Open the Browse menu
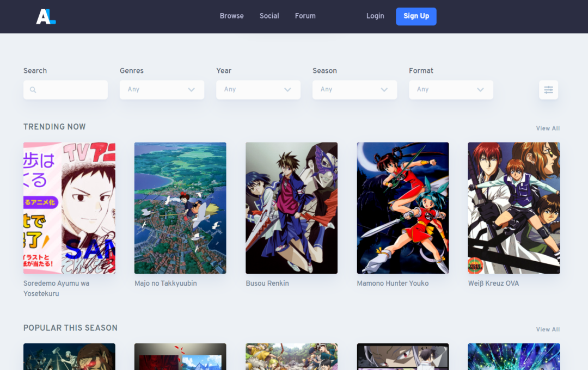 click(x=232, y=16)
